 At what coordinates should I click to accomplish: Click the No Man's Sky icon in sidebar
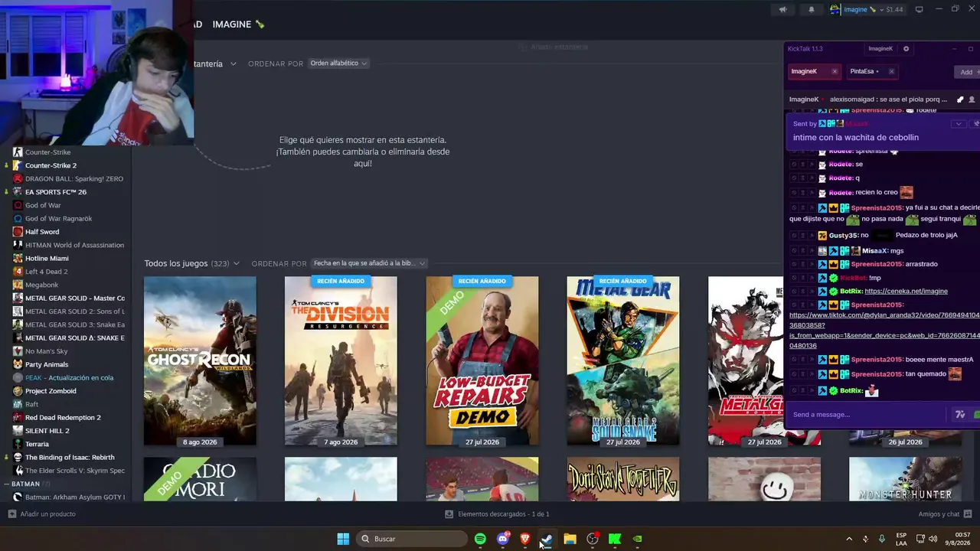point(18,351)
